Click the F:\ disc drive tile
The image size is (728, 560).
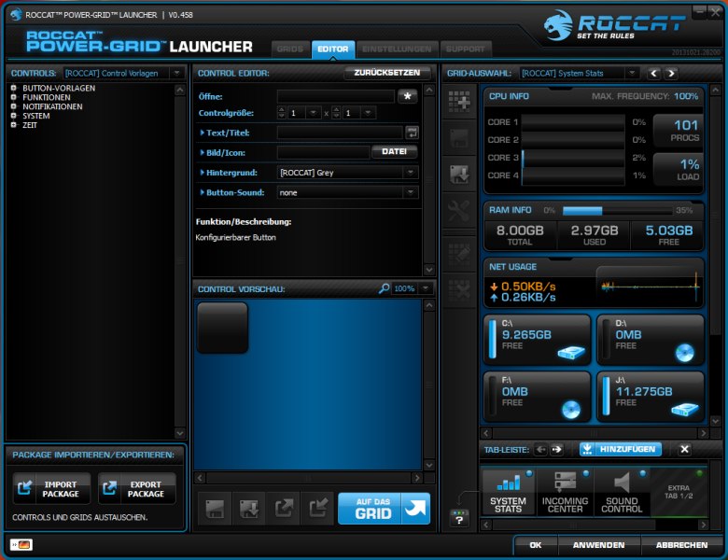(538, 397)
